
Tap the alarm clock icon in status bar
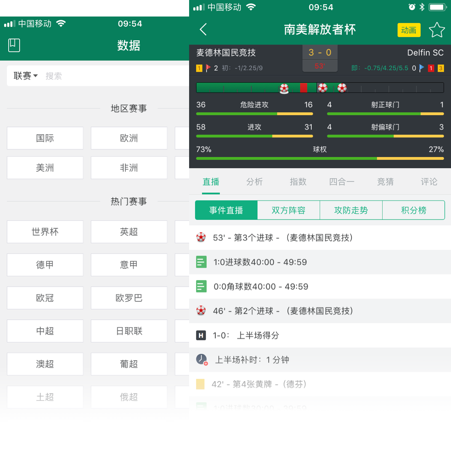tap(412, 7)
